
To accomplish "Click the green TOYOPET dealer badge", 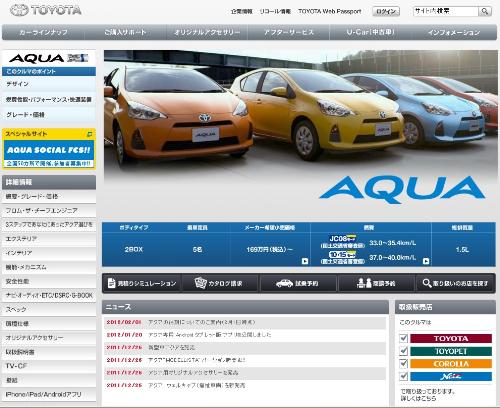I will [x=451, y=351].
